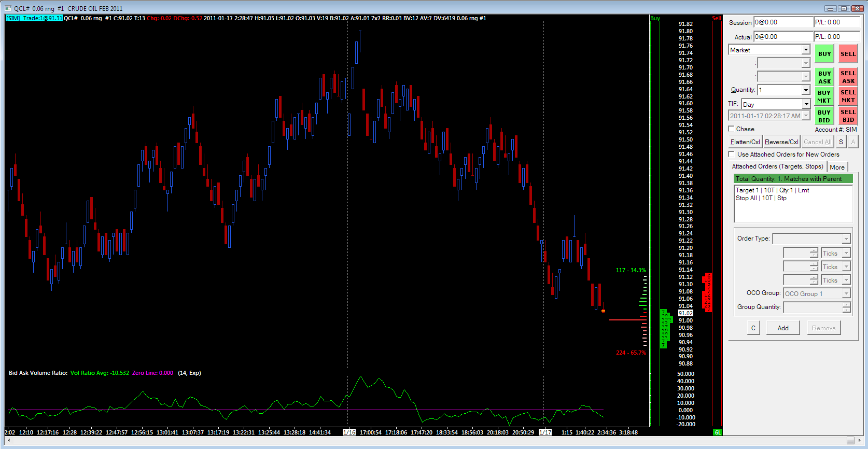Click the Account #: SIM label
The image size is (868, 449).
pyautogui.click(x=836, y=129)
